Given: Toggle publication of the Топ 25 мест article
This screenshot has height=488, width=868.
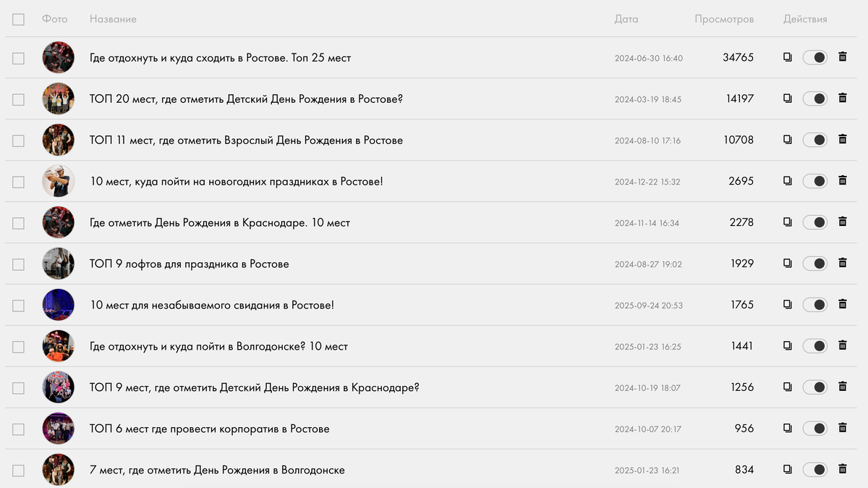Looking at the screenshot, I should [x=814, y=56].
